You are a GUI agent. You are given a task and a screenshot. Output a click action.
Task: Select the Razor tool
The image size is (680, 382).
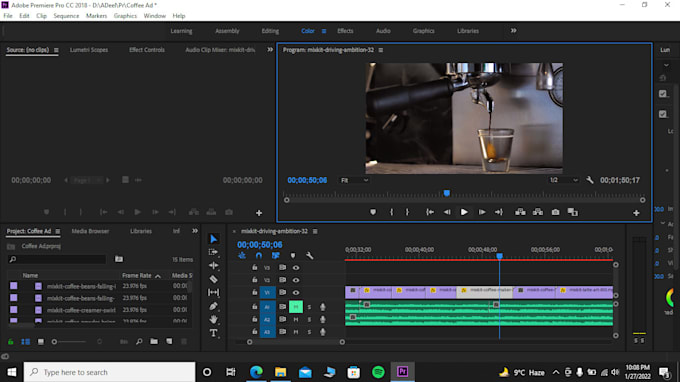pos(213,279)
